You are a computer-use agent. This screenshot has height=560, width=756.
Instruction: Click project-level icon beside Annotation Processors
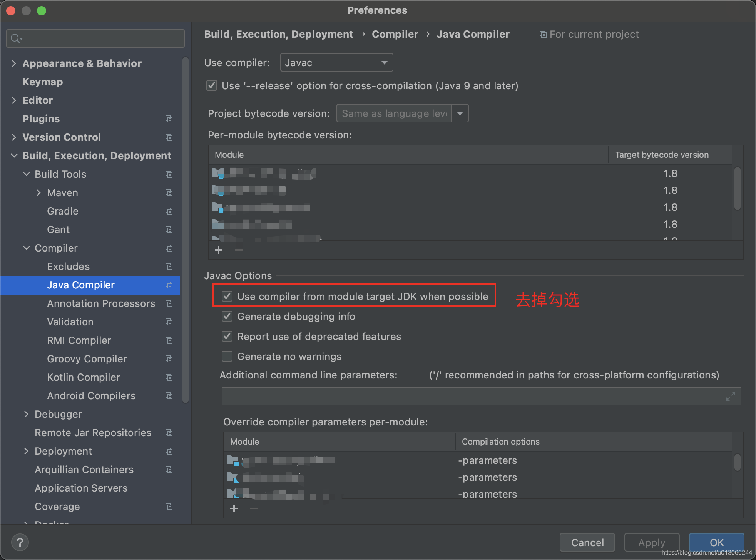pos(169,303)
